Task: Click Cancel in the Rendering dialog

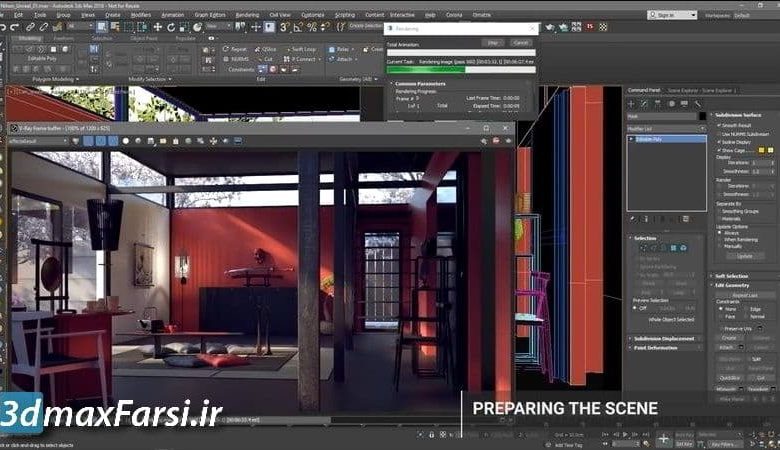Action: click(x=520, y=43)
